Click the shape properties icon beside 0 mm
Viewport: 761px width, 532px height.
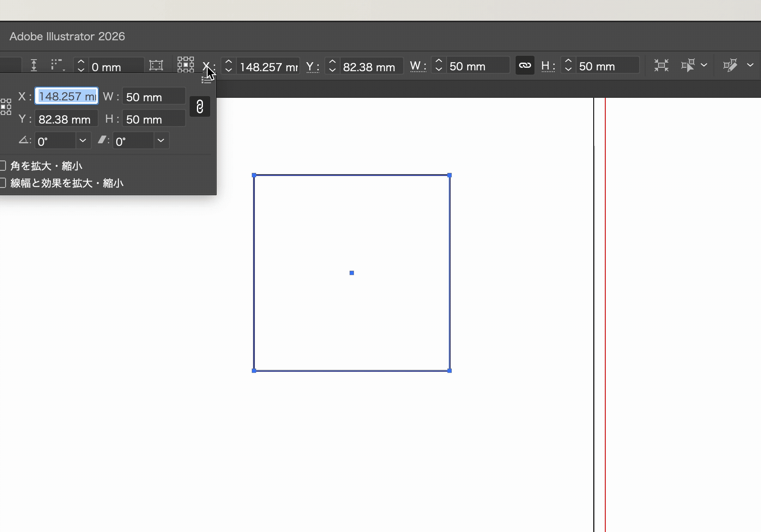(156, 65)
